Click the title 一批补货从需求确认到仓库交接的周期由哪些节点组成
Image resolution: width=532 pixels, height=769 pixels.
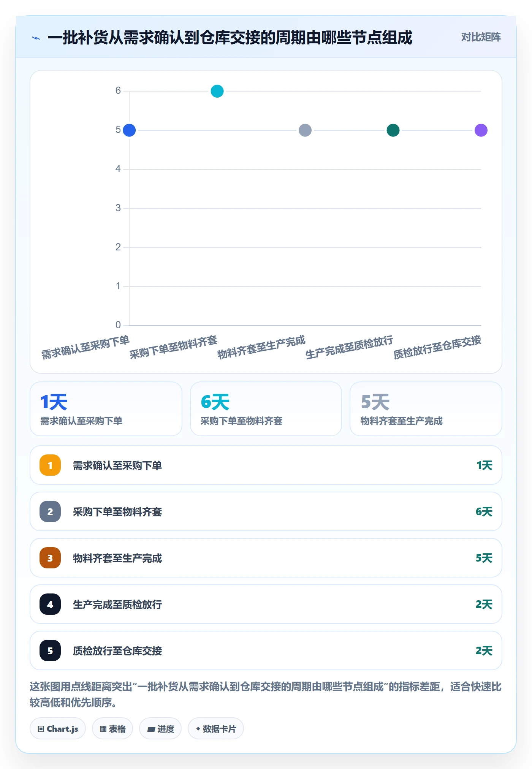coord(230,38)
